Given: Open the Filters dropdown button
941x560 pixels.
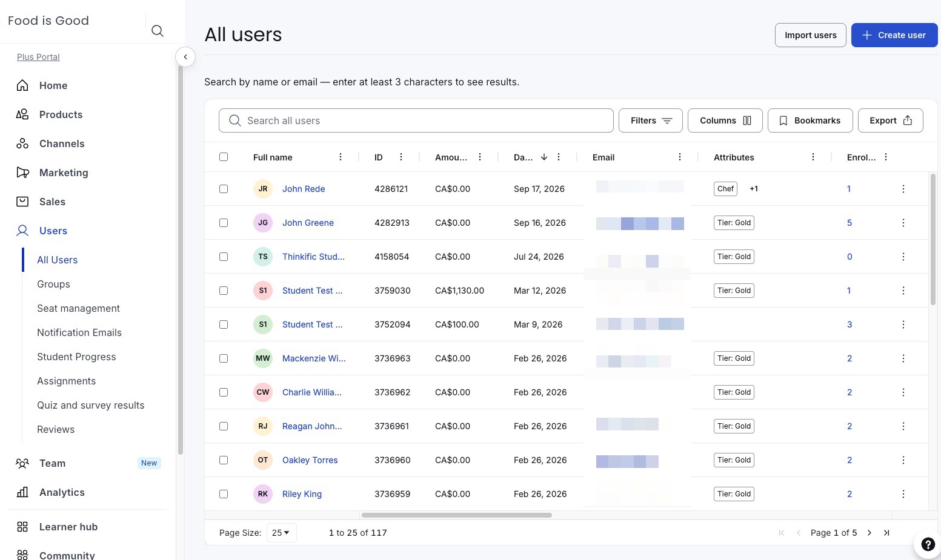Looking at the screenshot, I should click(651, 120).
